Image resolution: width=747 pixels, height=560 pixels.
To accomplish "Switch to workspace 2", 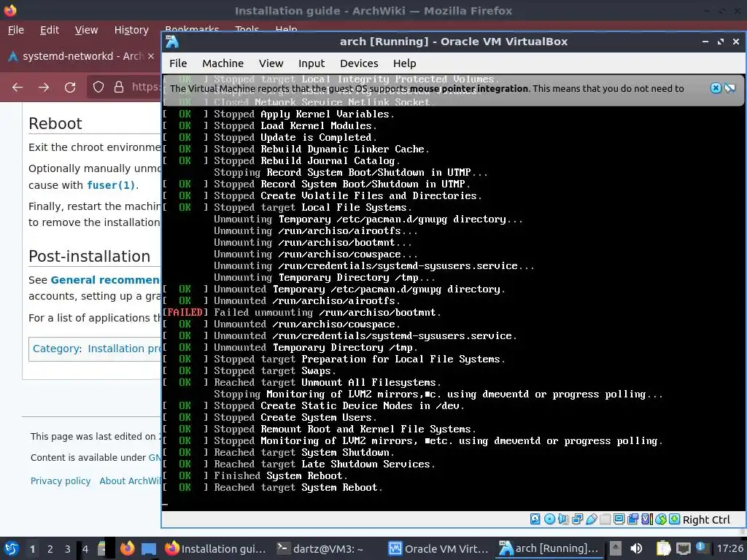I will [x=50, y=549].
